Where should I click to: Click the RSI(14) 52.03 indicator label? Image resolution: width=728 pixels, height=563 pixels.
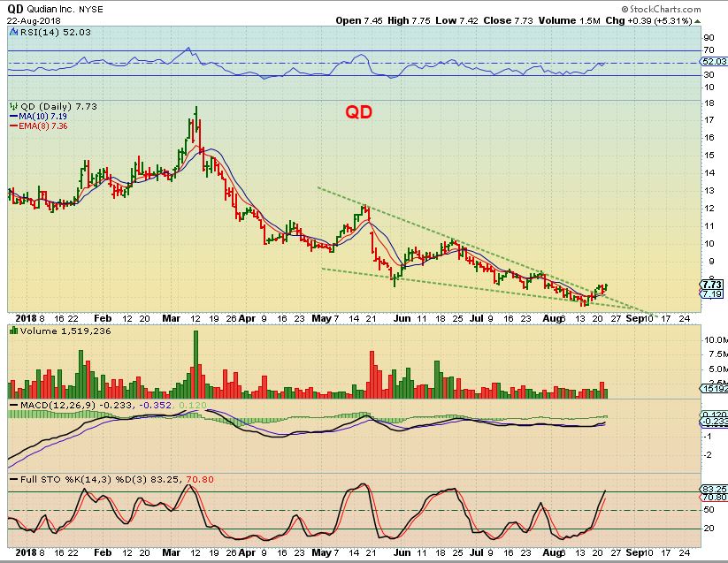55,32
